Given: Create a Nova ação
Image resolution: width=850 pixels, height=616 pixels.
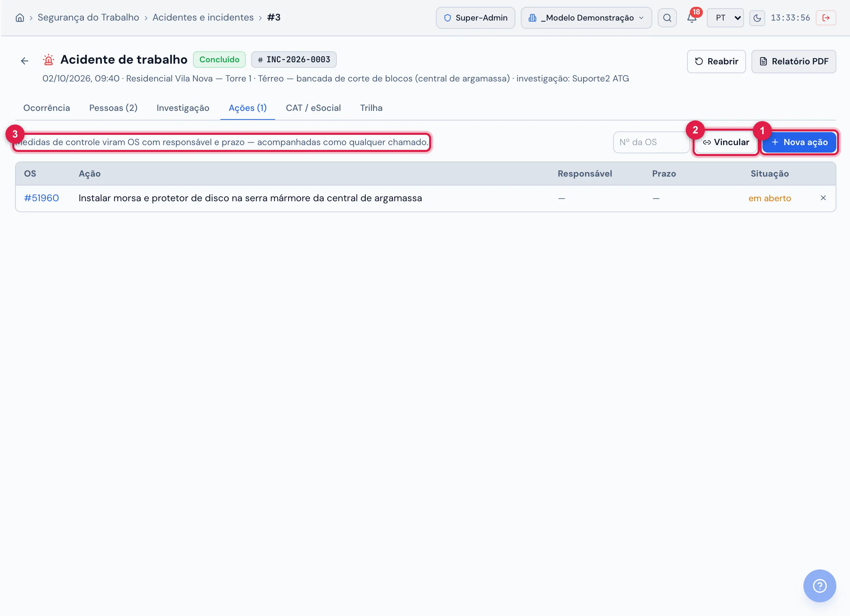Looking at the screenshot, I should (799, 142).
